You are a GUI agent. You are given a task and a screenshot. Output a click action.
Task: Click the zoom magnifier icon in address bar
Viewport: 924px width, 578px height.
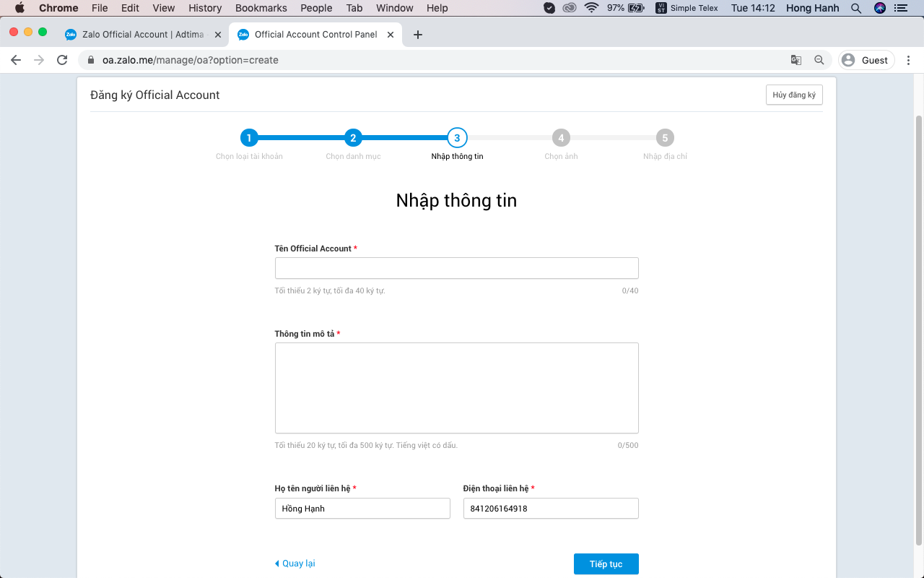pos(819,60)
